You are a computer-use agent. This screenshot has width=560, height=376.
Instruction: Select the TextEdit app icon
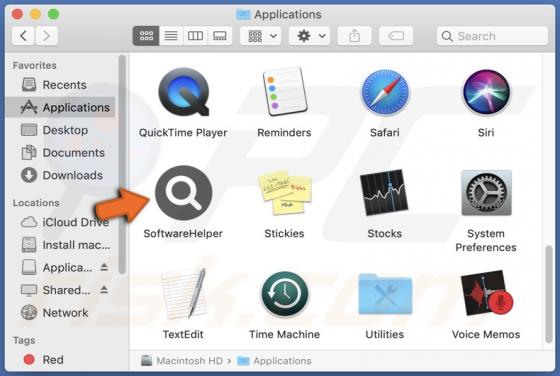click(184, 294)
